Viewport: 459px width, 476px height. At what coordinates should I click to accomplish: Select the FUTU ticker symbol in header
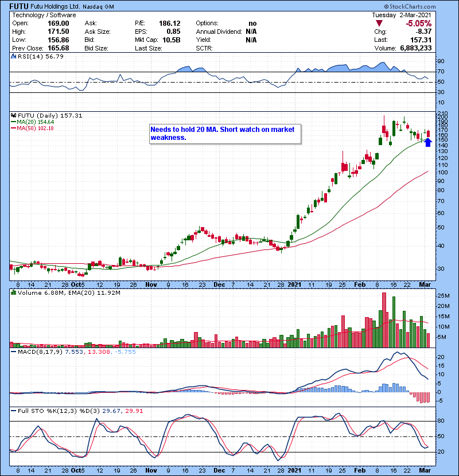click(19, 6)
